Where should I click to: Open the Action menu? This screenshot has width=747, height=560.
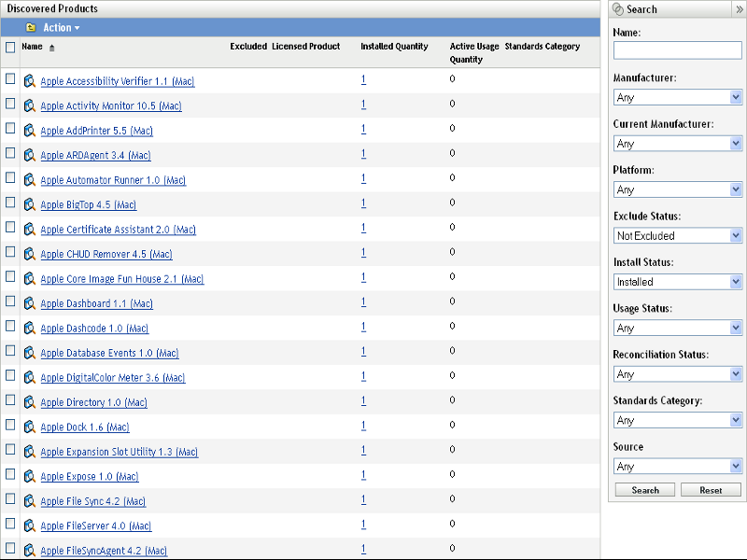coord(62,28)
